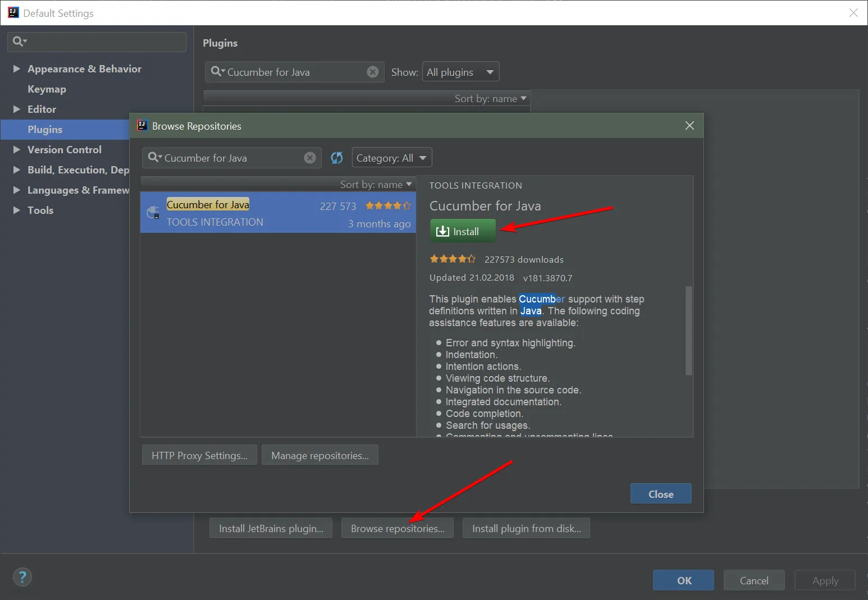This screenshot has width=868, height=600.
Task: Select Keymap in the settings tree
Action: pyautogui.click(x=47, y=89)
